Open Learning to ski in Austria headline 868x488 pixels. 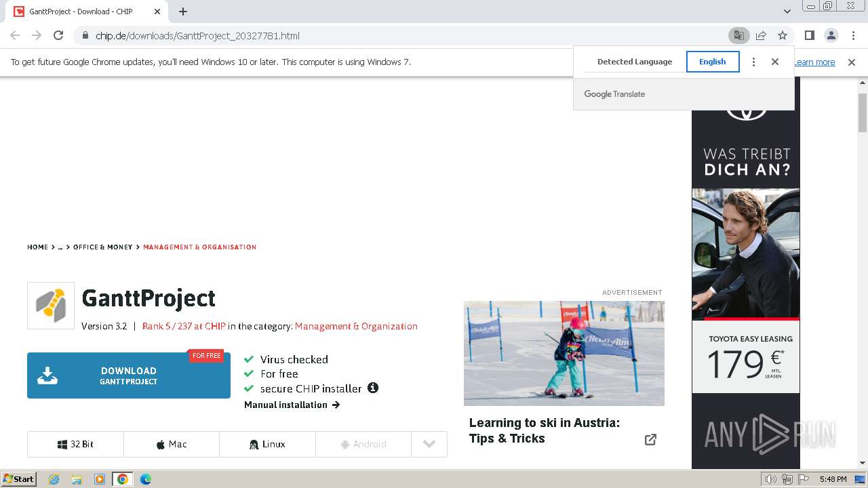pyautogui.click(x=545, y=430)
